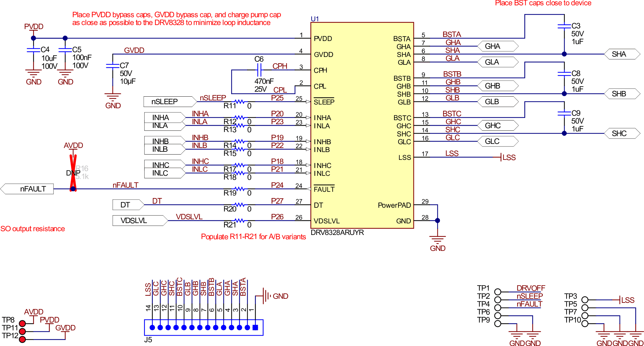Click the GHB output port

pyautogui.click(x=498, y=86)
